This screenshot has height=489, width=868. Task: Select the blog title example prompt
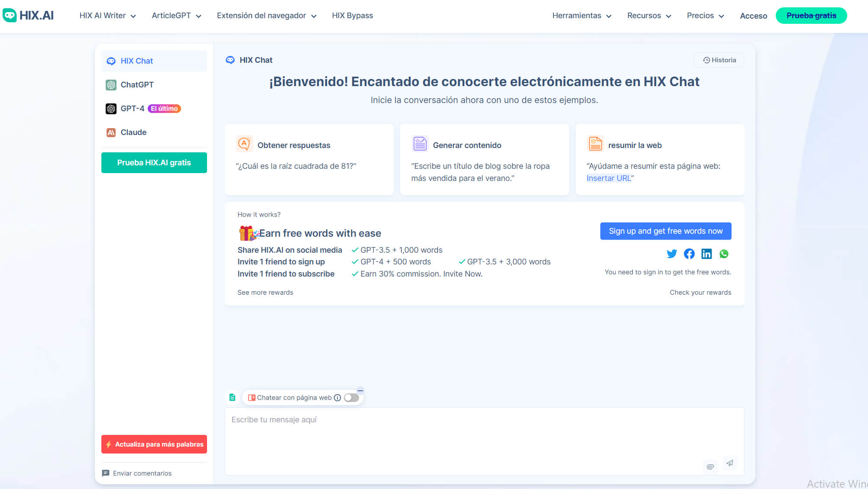480,172
